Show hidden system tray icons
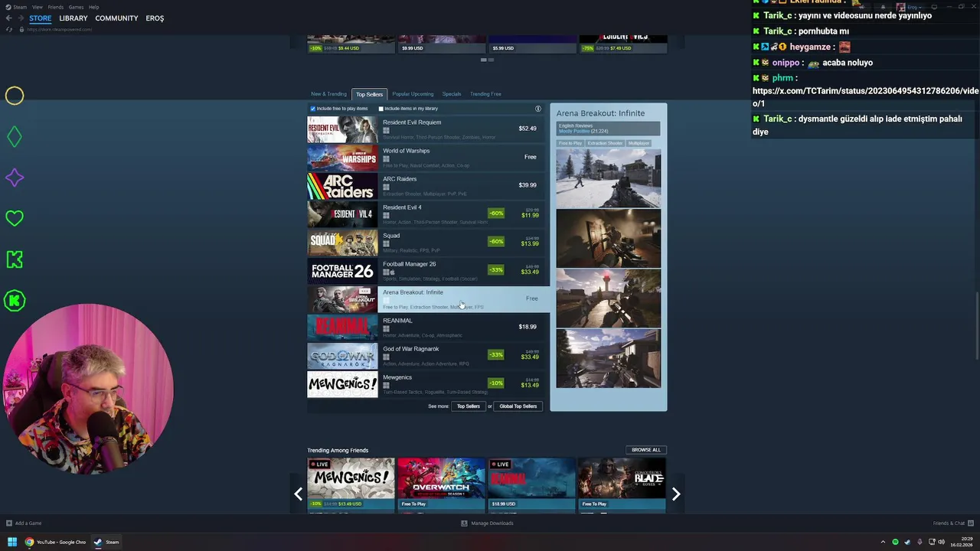980x551 pixels. [883, 542]
